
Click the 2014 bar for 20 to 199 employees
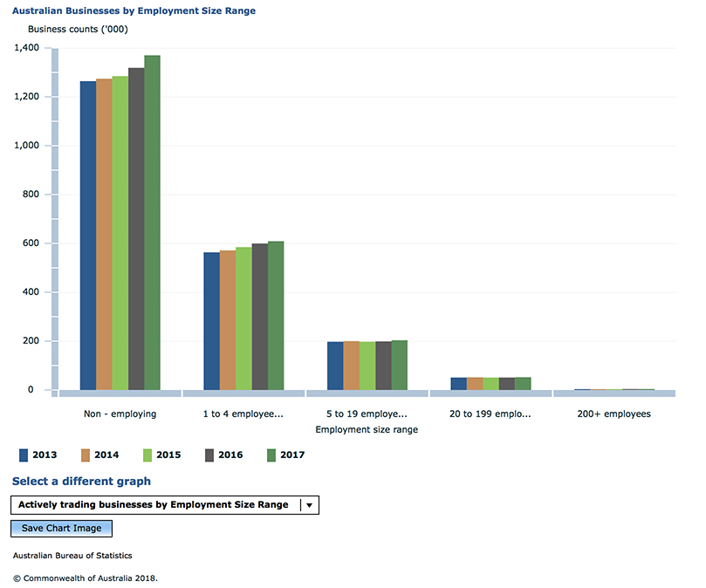pos(475,384)
